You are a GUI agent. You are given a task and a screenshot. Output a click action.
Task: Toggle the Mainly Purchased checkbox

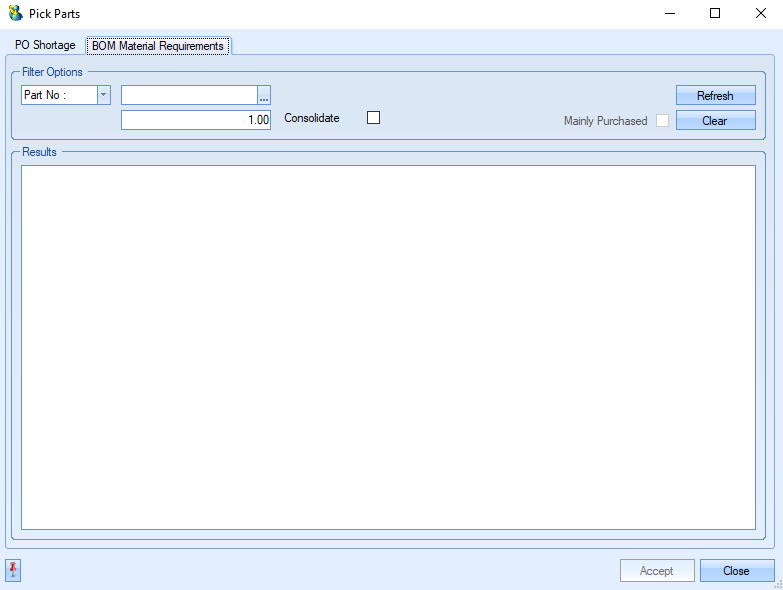pos(662,121)
